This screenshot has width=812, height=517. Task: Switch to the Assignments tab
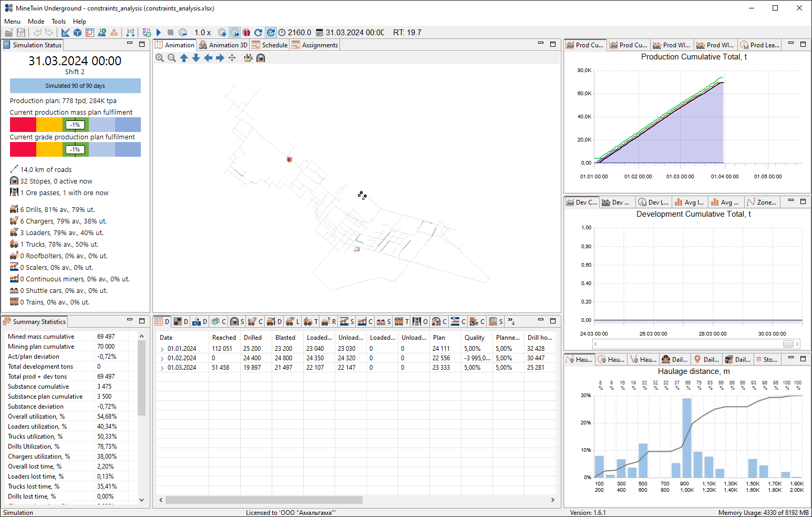315,45
